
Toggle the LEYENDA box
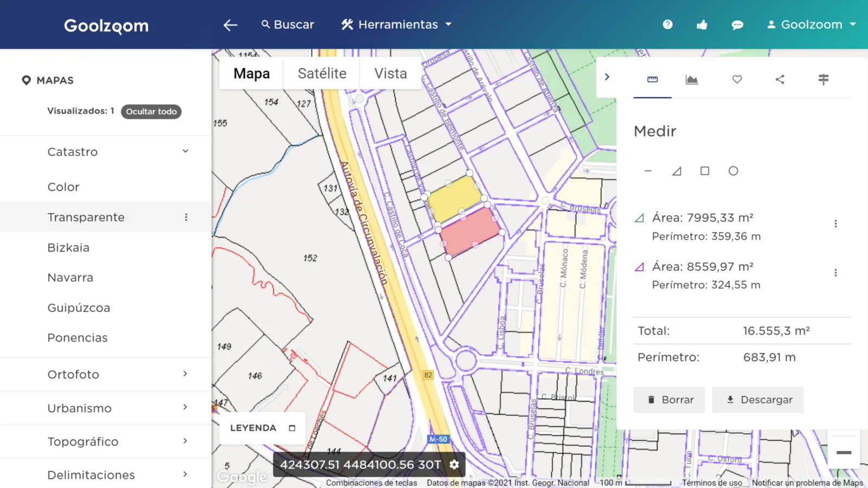292,428
